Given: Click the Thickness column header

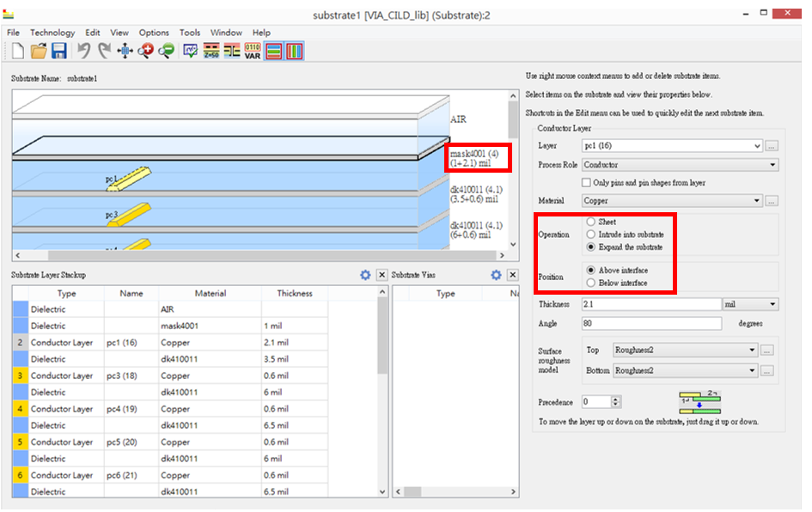Looking at the screenshot, I should pos(295,293).
